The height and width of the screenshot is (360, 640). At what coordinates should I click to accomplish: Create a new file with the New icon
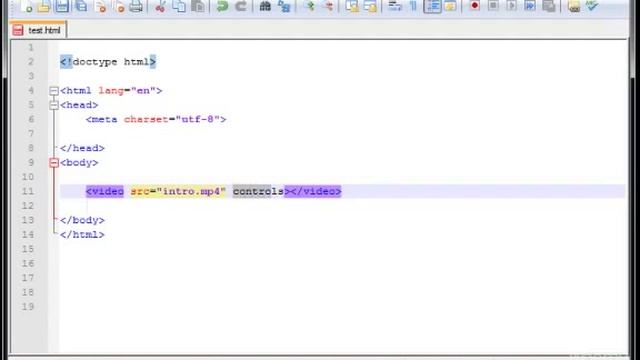point(26,6)
